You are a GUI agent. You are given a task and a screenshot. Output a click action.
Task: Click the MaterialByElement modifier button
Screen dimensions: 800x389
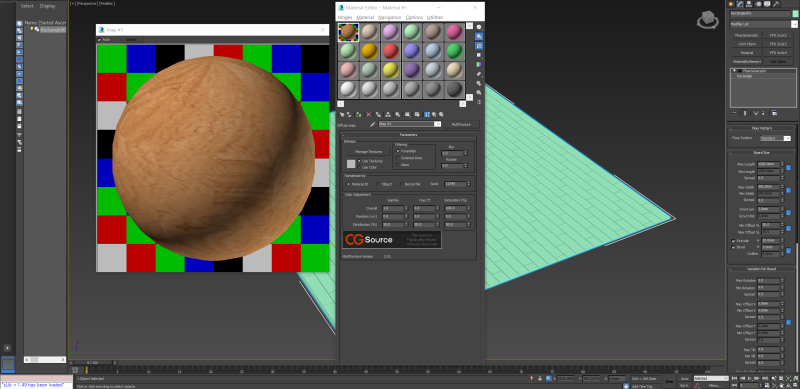click(x=746, y=61)
